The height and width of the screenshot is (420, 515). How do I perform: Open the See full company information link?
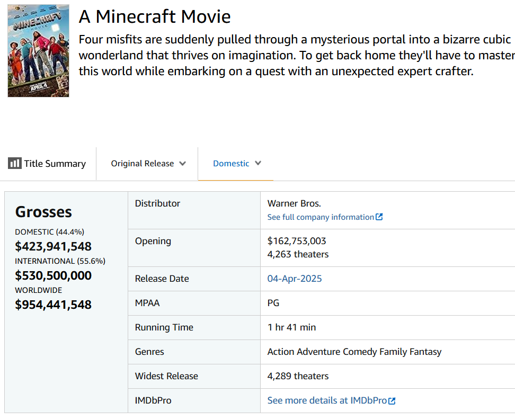321,217
